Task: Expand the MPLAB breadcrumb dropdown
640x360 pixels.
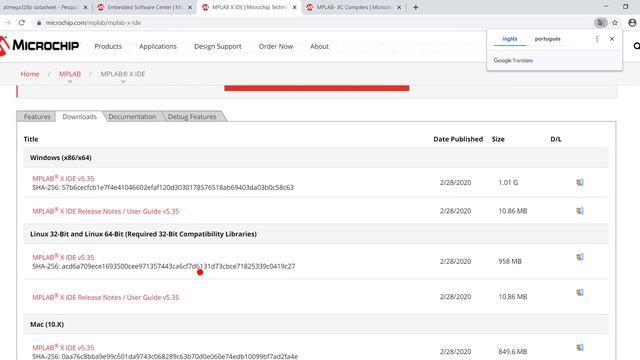Action: pos(70,82)
